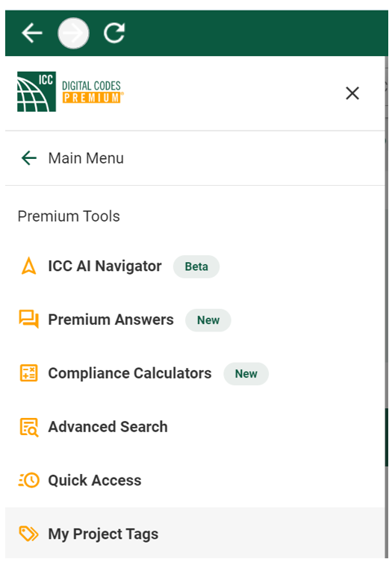392x565 pixels.
Task: Click the ICC AI Navigator compass icon
Action: (29, 266)
